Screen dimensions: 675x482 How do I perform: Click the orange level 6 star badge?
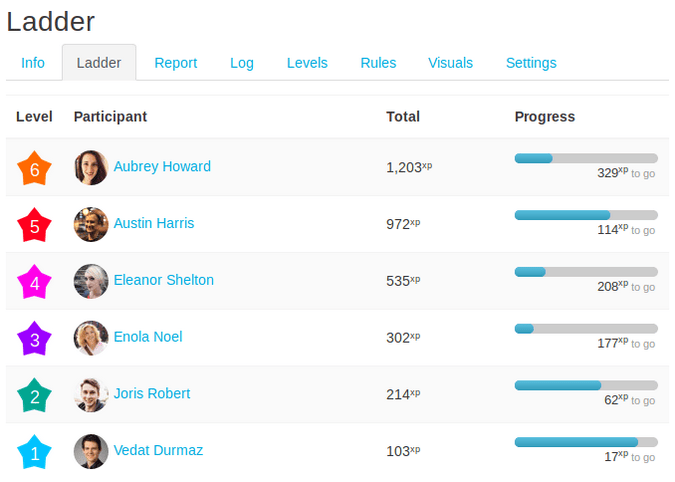coord(34,169)
